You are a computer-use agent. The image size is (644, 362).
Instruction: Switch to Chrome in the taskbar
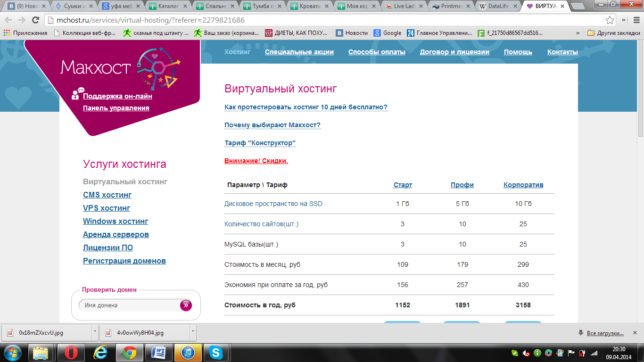point(130,353)
